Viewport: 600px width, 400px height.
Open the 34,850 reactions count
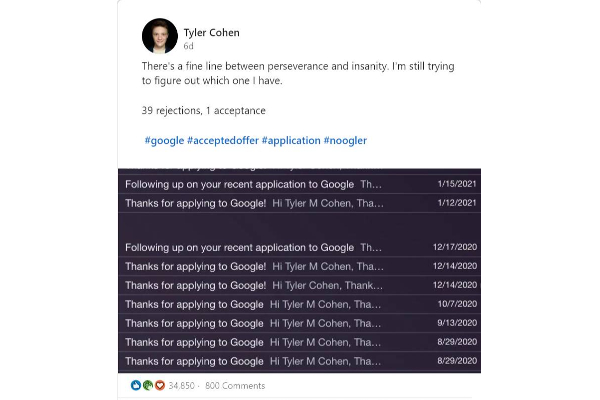pos(181,385)
